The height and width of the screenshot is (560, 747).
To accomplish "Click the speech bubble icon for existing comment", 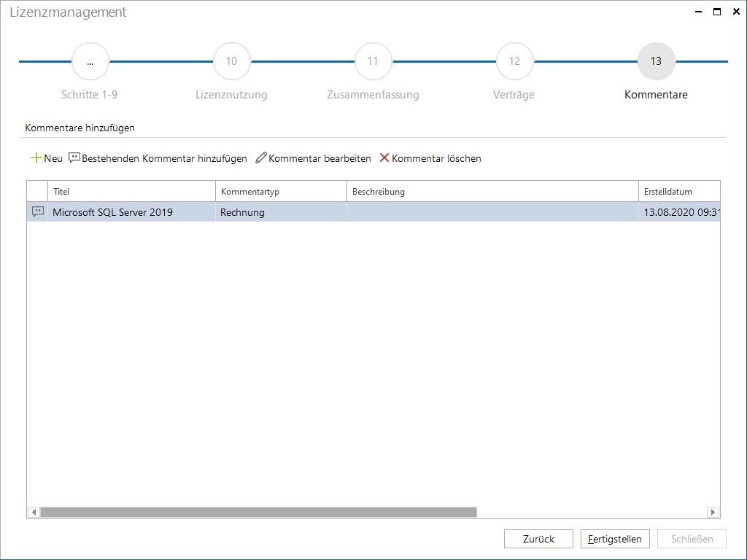I will 74,158.
